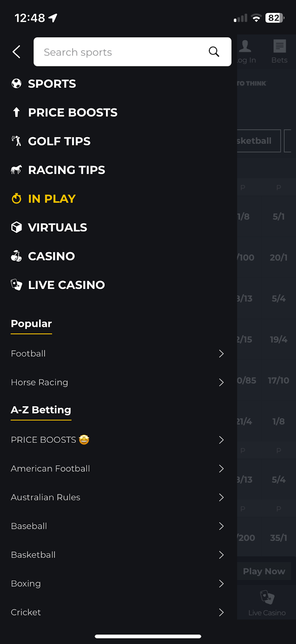Tap the cherries Casino icon

pos(17,256)
